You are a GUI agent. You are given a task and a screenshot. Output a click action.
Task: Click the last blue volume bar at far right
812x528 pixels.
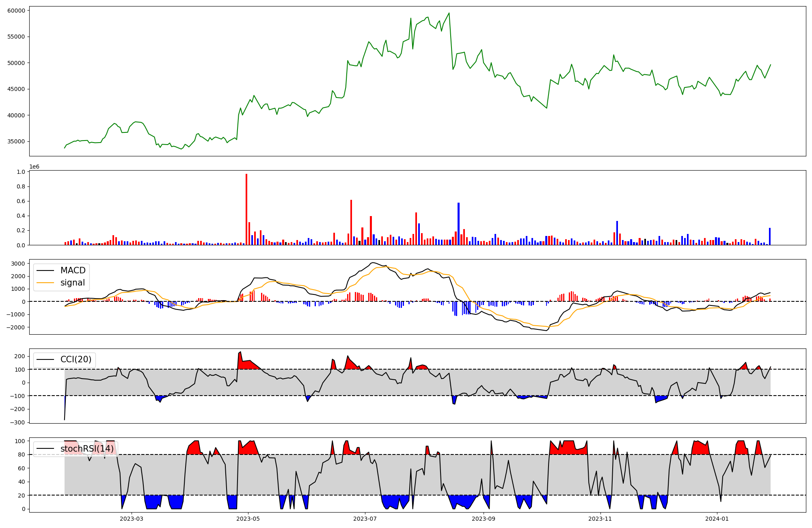[769, 236]
